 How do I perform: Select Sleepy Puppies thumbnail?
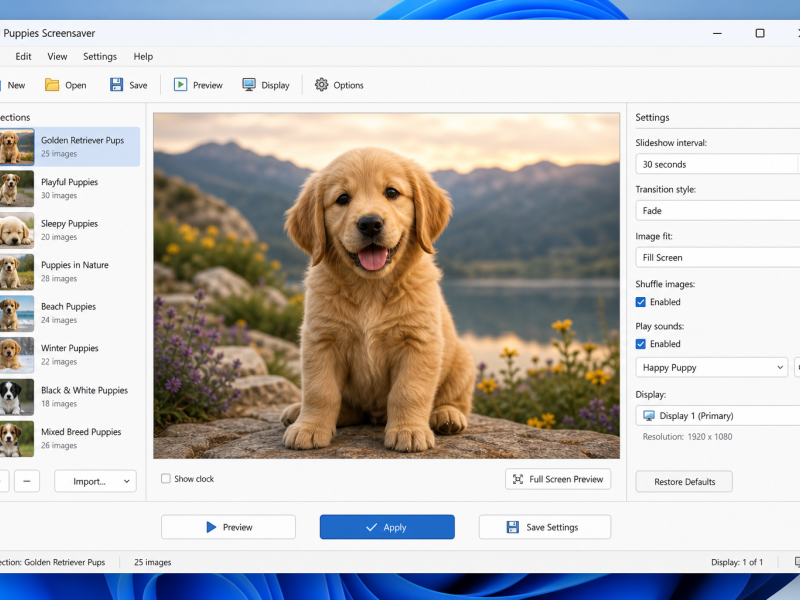[17, 230]
